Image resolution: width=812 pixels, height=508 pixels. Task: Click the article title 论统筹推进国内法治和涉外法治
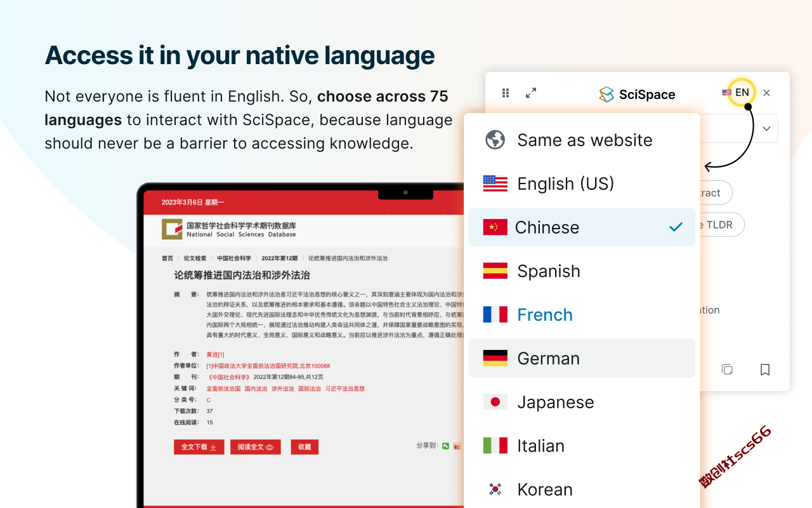coord(242,276)
